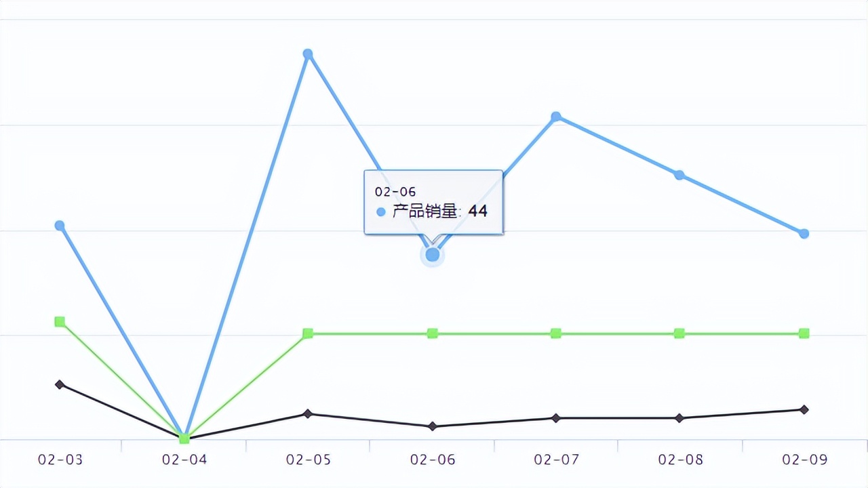Click the 02-08 x-axis date label
The width and height of the screenshot is (868, 488).
[681, 460]
